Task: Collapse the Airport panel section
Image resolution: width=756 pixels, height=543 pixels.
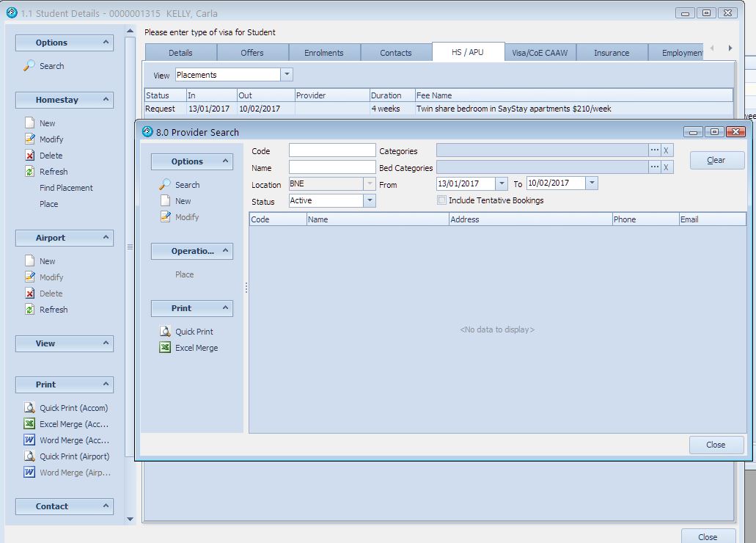Action: (106, 238)
